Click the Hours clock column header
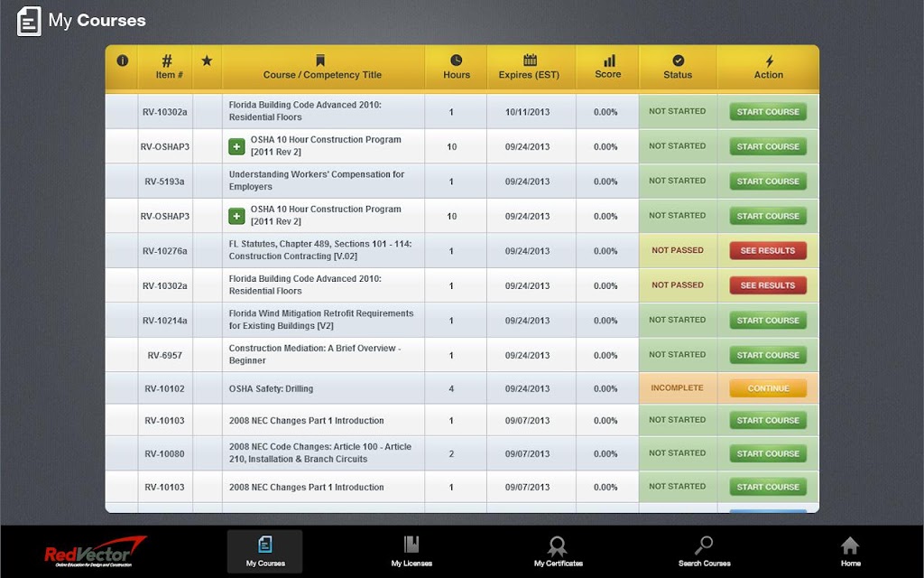This screenshot has height=578, width=924. pos(457,67)
